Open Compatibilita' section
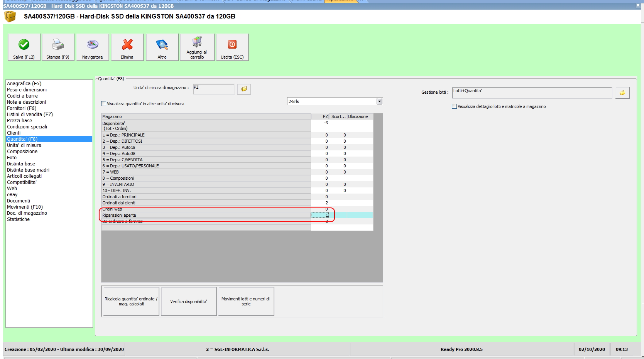Image resolution: width=644 pixels, height=359 pixels. pos(22,182)
